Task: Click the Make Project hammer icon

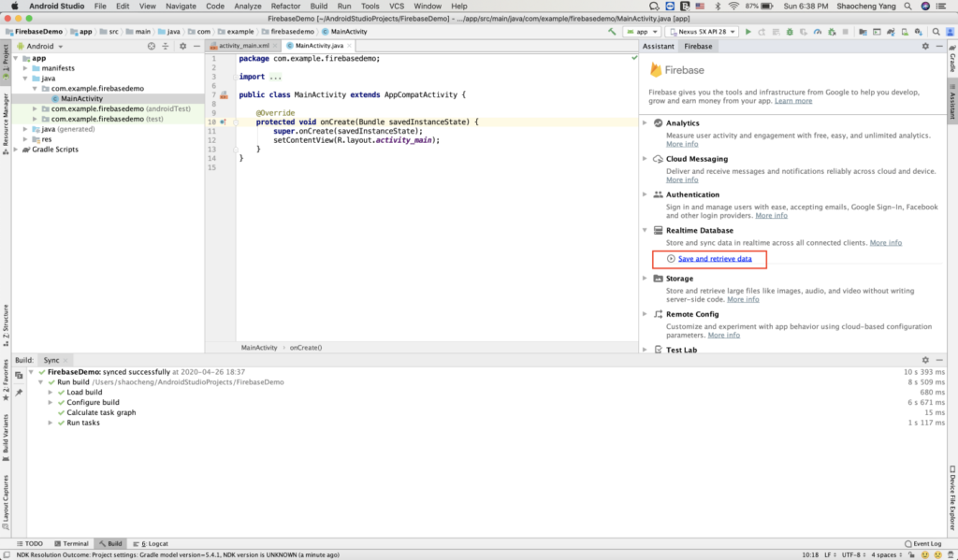Action: [612, 32]
